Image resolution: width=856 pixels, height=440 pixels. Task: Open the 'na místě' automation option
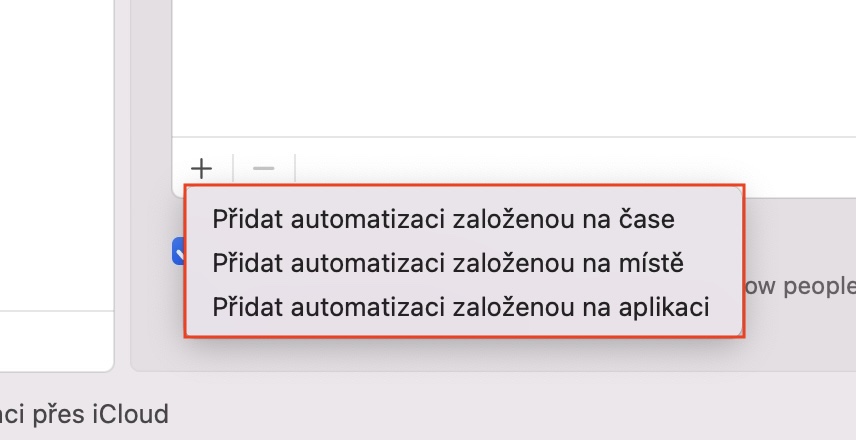click(448, 263)
